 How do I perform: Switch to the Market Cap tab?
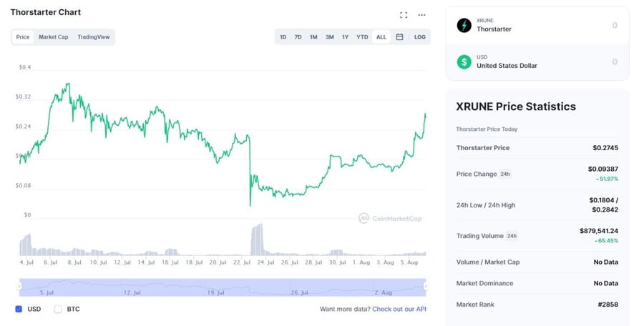pos(54,37)
